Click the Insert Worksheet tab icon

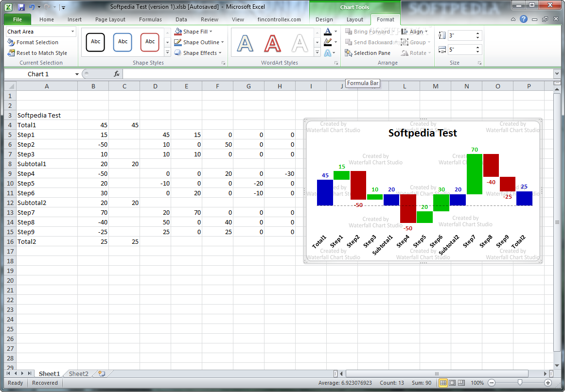click(102, 374)
